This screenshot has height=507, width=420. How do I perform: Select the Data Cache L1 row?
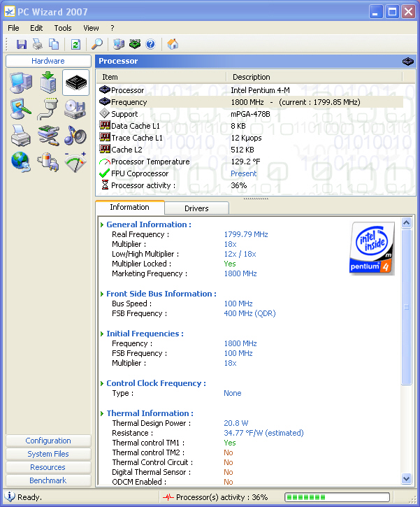251,126
